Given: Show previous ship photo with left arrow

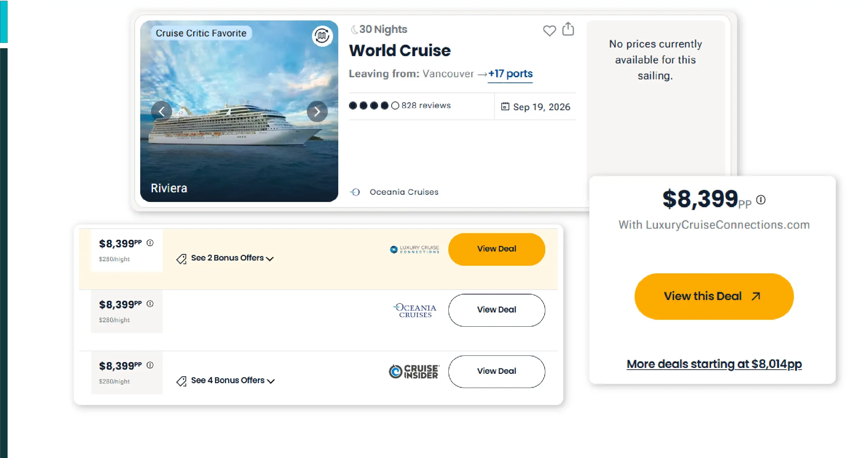Looking at the screenshot, I should coord(161,112).
